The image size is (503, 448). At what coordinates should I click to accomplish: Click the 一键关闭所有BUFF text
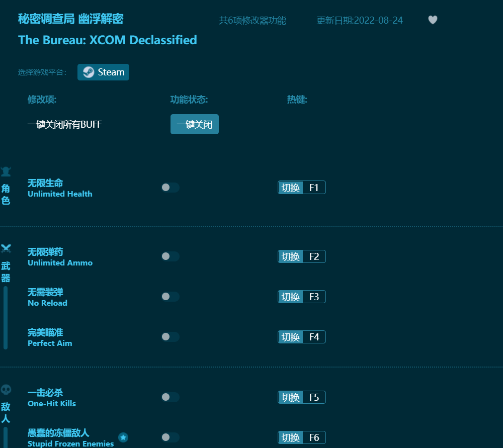[64, 124]
